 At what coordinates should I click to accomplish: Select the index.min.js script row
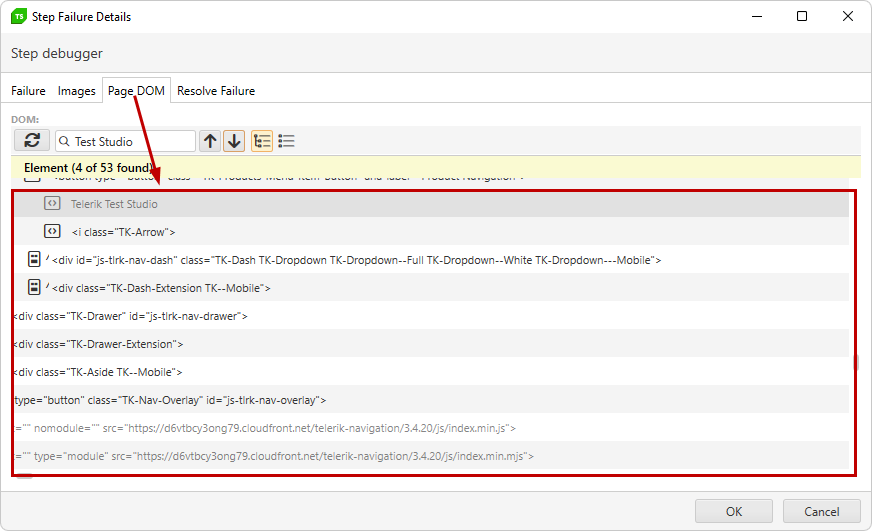432,428
